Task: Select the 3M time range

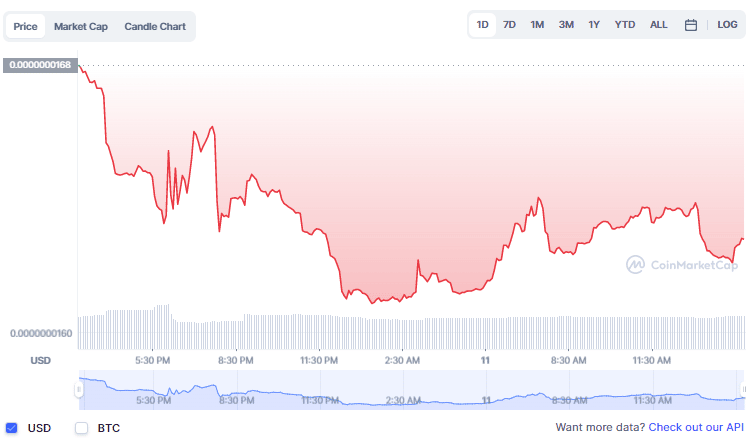Action: pos(566,25)
